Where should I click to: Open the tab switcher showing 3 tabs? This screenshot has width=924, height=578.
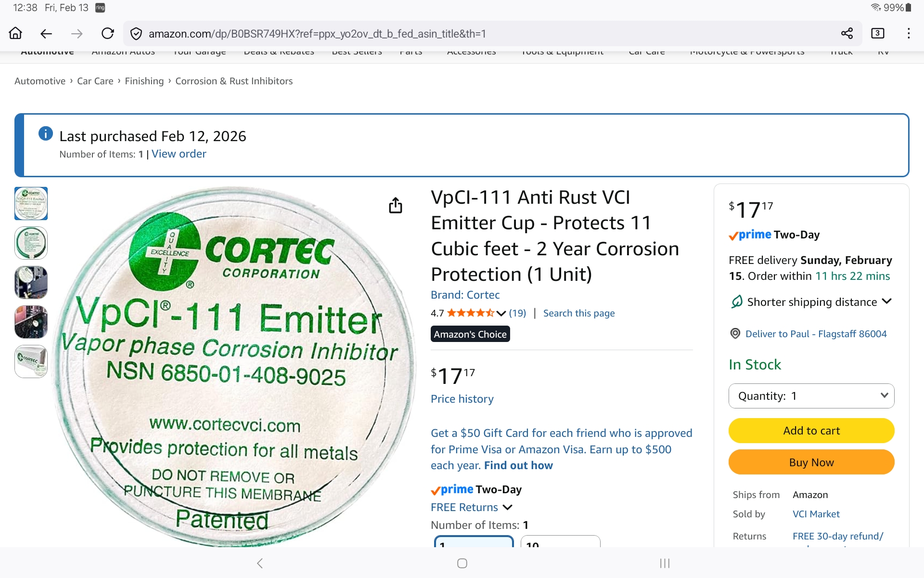click(x=877, y=33)
